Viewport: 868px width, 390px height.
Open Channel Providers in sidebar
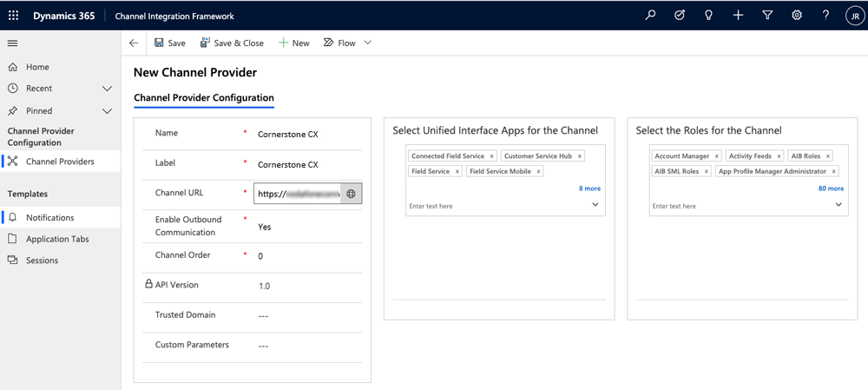pos(61,162)
